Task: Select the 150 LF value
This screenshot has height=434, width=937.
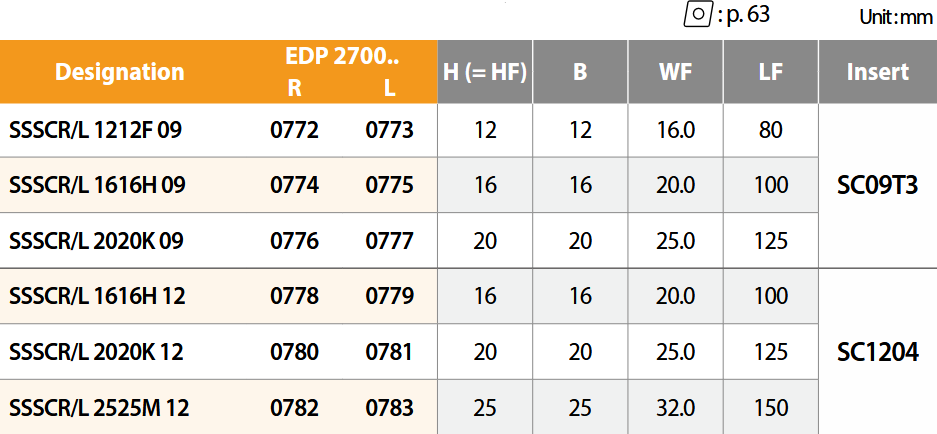Action: [771, 408]
